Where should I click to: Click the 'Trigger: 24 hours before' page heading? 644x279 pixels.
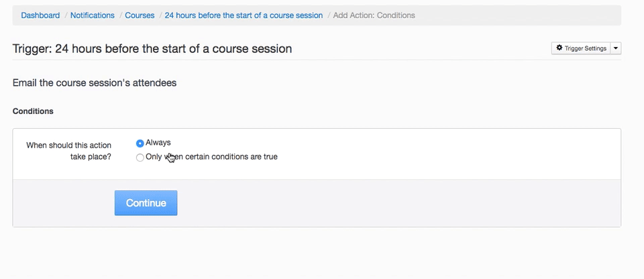coord(152,48)
